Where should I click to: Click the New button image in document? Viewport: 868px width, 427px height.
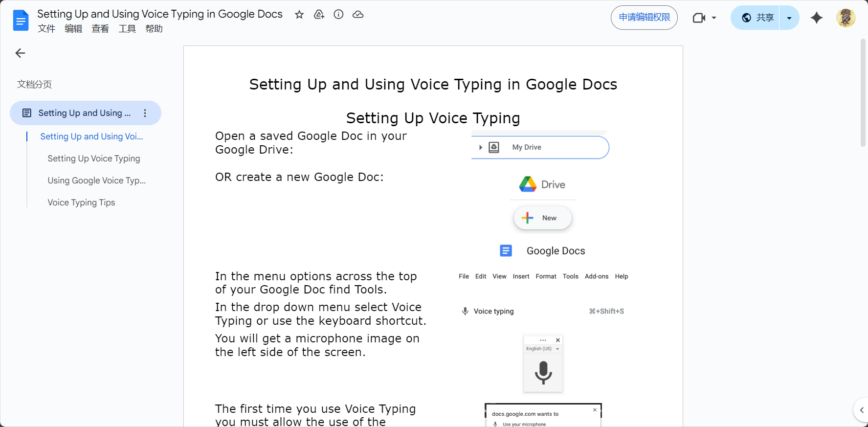pyautogui.click(x=543, y=218)
